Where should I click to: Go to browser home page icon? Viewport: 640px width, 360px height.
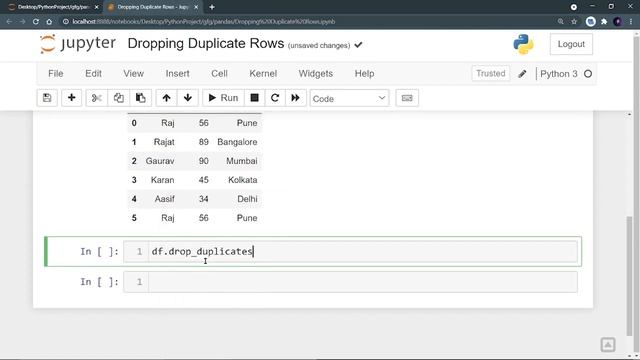pos(49,22)
